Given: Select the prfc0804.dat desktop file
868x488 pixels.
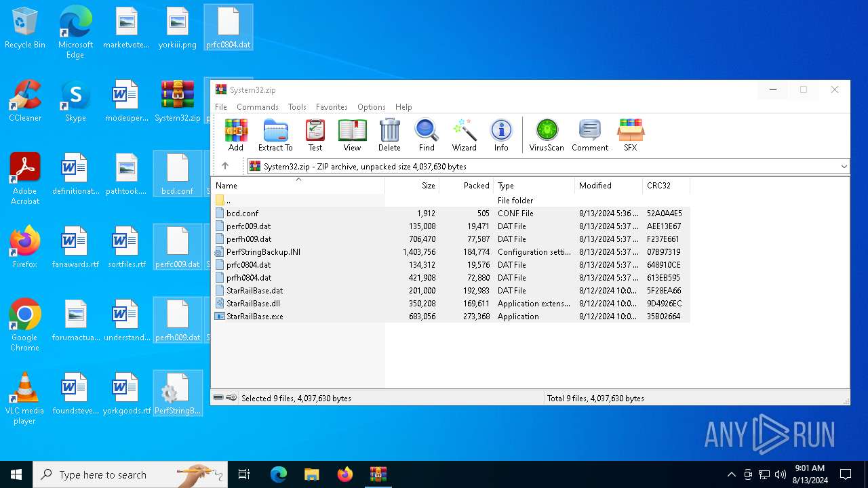Looking at the screenshot, I should tap(229, 28).
